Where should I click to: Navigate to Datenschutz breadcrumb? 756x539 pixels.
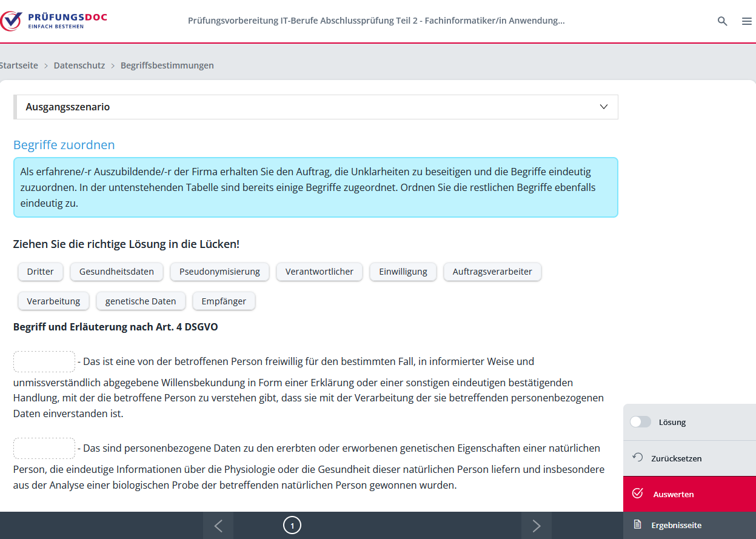click(x=79, y=65)
